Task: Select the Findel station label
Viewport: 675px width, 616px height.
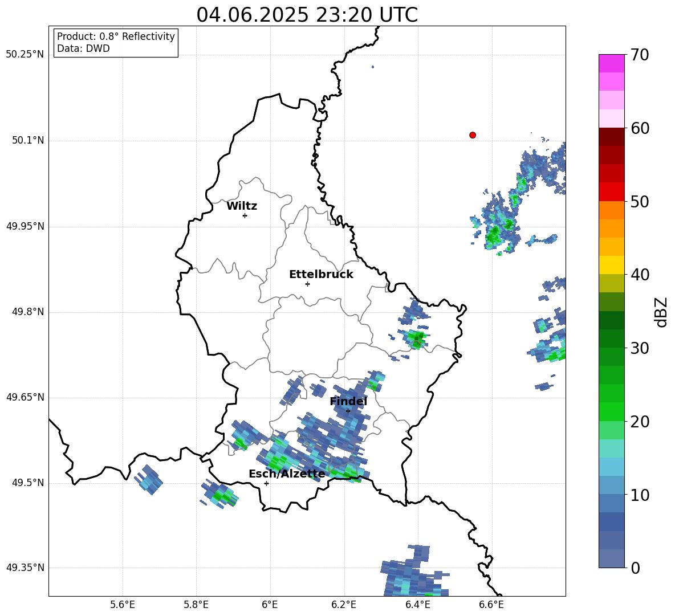Action: (x=348, y=401)
